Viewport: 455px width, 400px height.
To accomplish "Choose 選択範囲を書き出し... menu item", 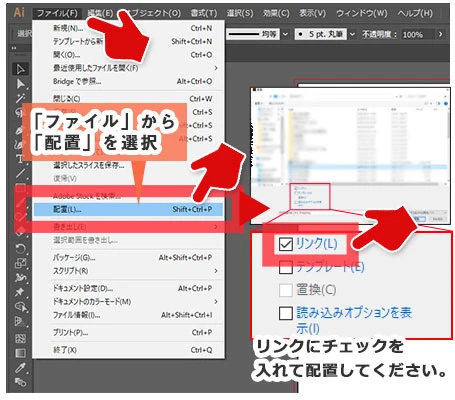I will pyautogui.click(x=128, y=240).
